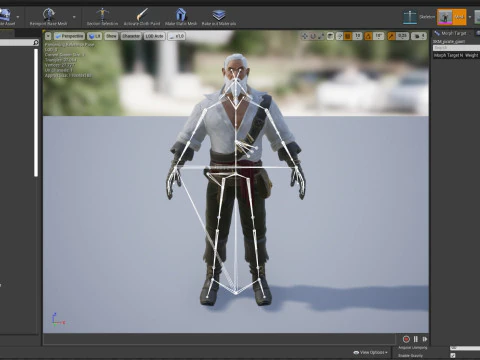Click the Weight column header

pyautogui.click(x=472, y=55)
